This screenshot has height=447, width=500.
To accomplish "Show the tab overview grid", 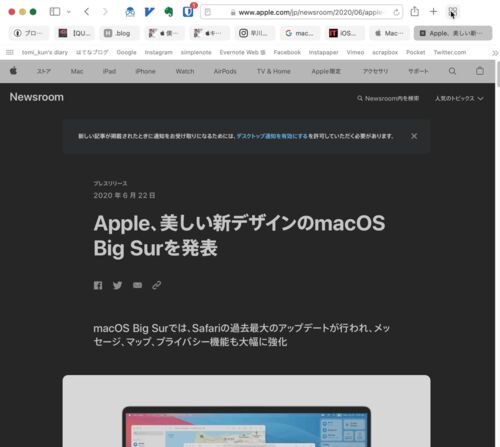I will 453,12.
